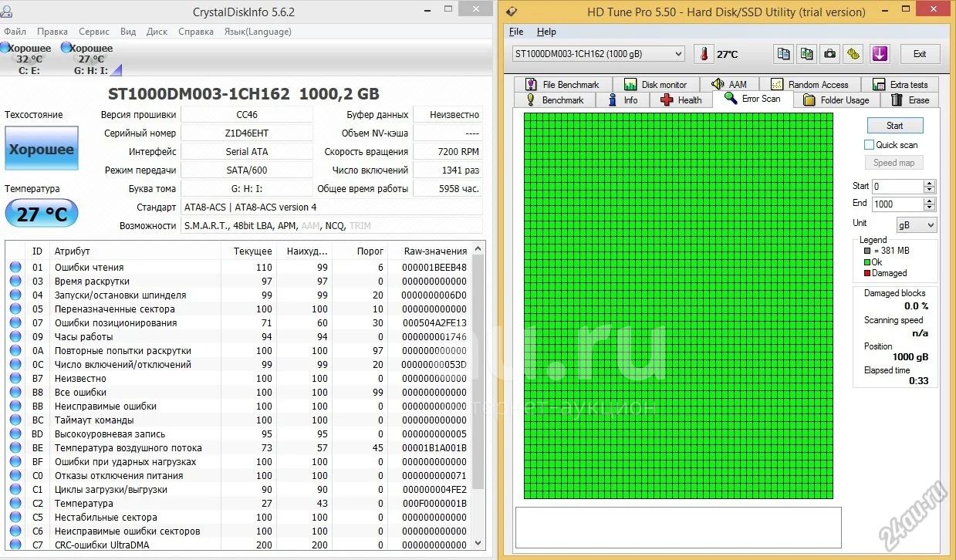This screenshot has height=560, width=956.
Task: Start the error scan in HD Tune
Action: click(894, 126)
